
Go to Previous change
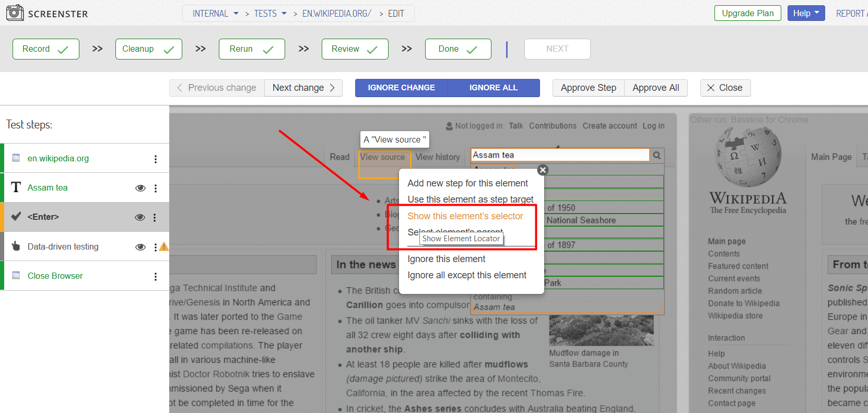217,88
